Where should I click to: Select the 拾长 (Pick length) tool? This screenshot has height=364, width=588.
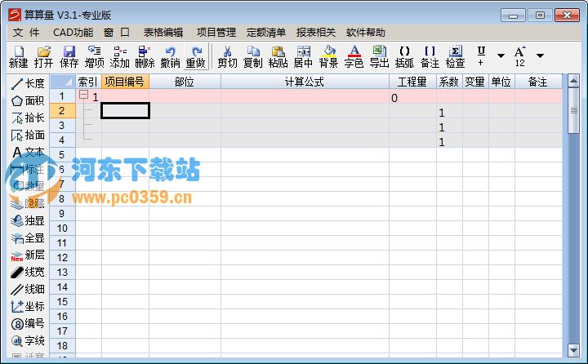pos(28,118)
